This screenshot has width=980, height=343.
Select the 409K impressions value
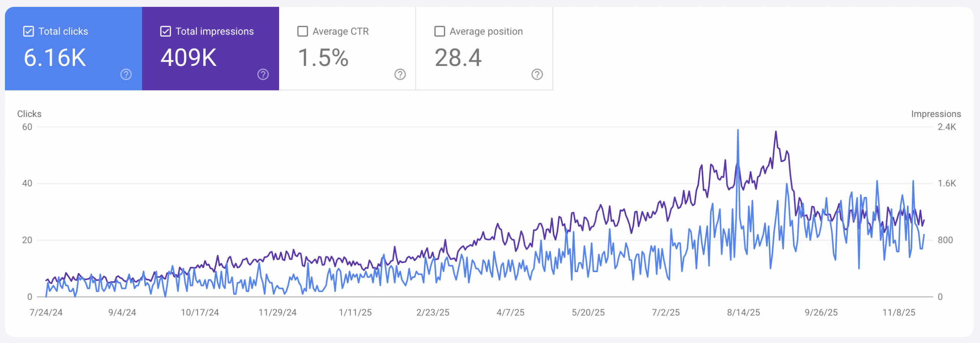pyautogui.click(x=188, y=58)
